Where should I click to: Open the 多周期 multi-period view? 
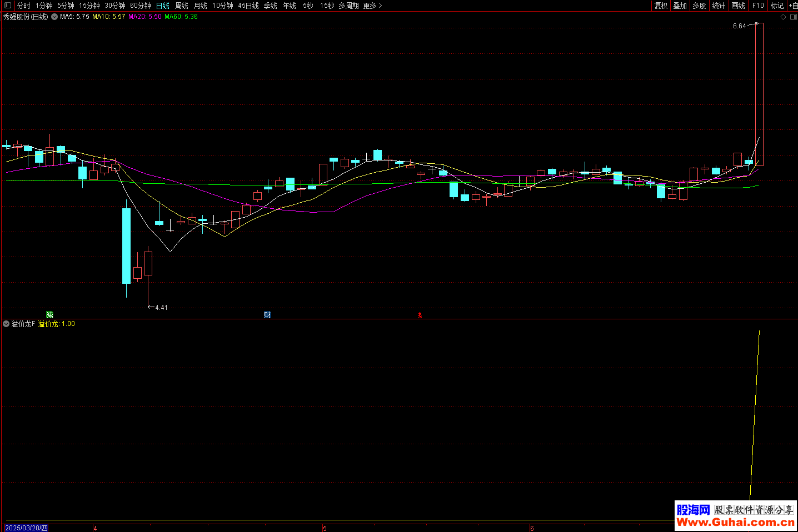pyautogui.click(x=348, y=6)
